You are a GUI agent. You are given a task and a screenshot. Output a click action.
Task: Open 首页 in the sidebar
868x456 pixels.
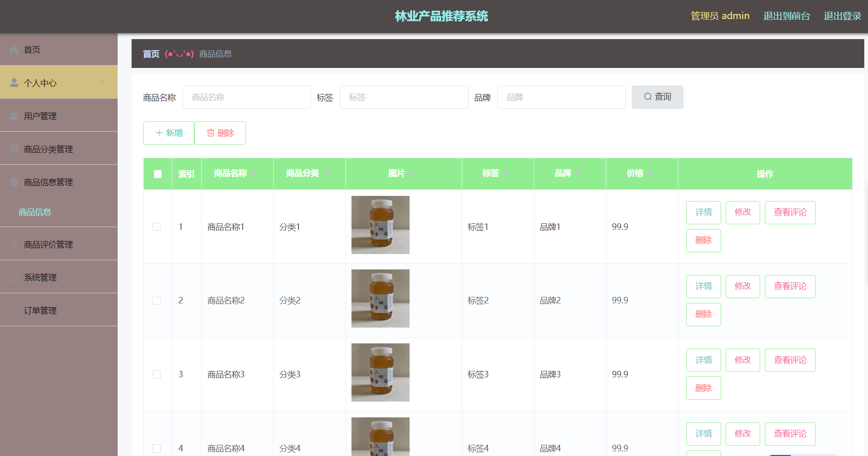pyautogui.click(x=59, y=49)
